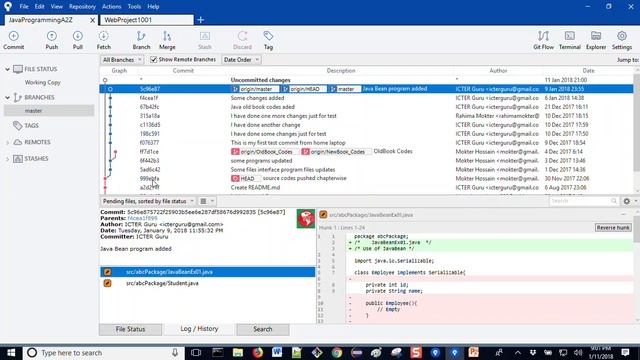Image resolution: width=640 pixels, height=360 pixels.
Task: Open the Windows Start menu
Action: (11, 352)
